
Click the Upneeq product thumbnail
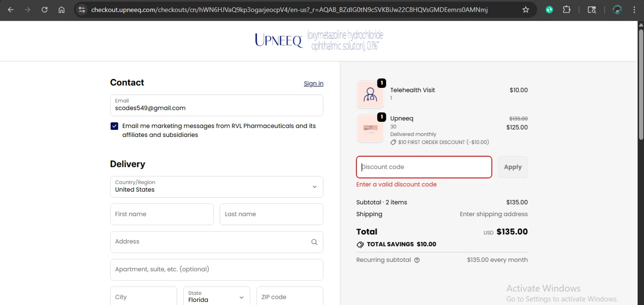point(370,128)
